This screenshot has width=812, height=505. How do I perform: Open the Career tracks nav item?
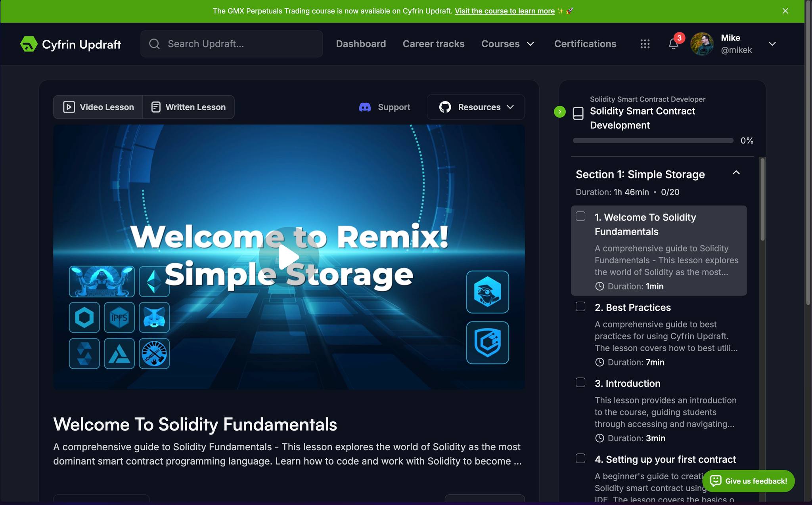[433, 44]
